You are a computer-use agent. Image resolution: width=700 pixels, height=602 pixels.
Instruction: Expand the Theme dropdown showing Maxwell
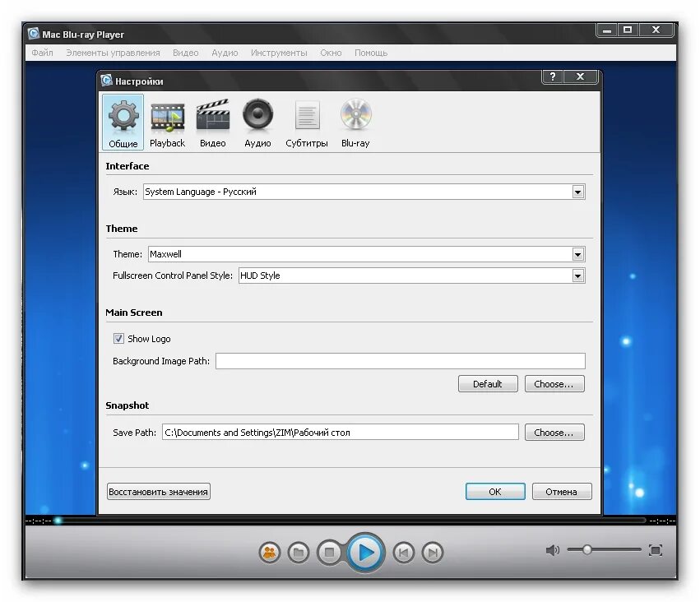pyautogui.click(x=579, y=254)
